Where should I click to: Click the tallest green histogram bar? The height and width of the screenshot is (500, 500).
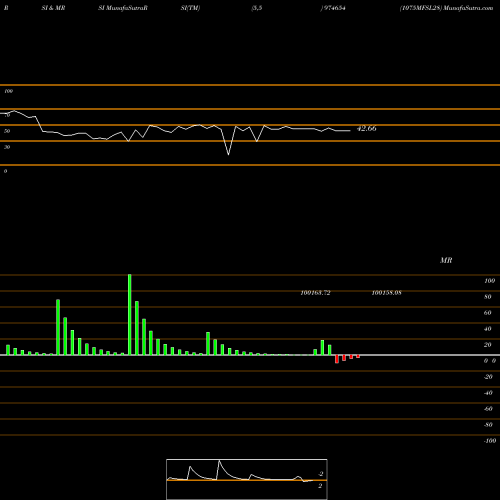click(x=130, y=314)
